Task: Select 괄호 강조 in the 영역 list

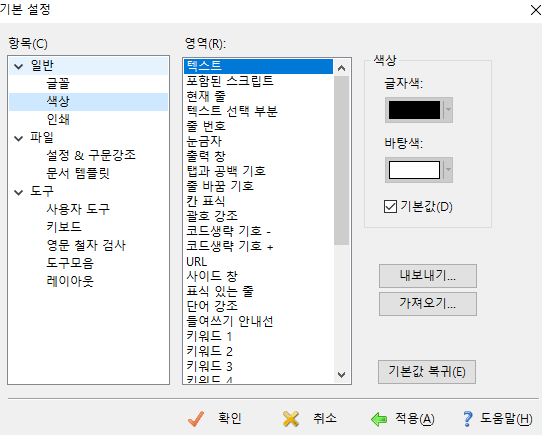Action: tap(259, 216)
